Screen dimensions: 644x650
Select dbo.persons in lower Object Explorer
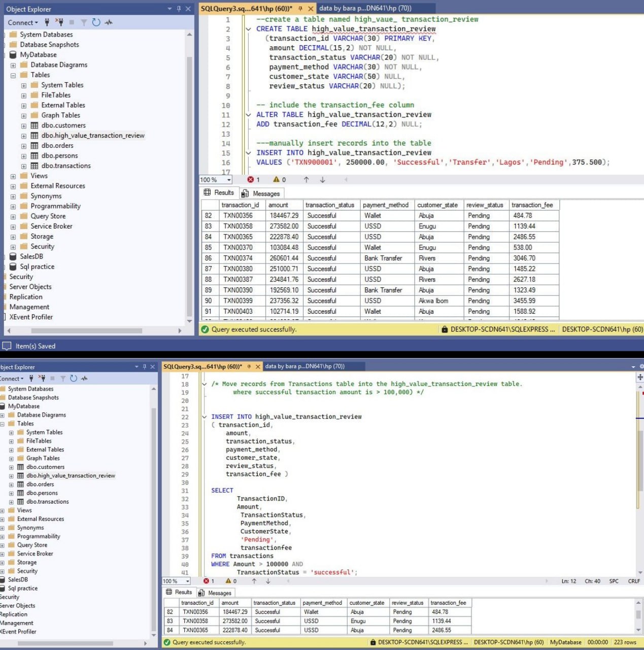pos(42,493)
